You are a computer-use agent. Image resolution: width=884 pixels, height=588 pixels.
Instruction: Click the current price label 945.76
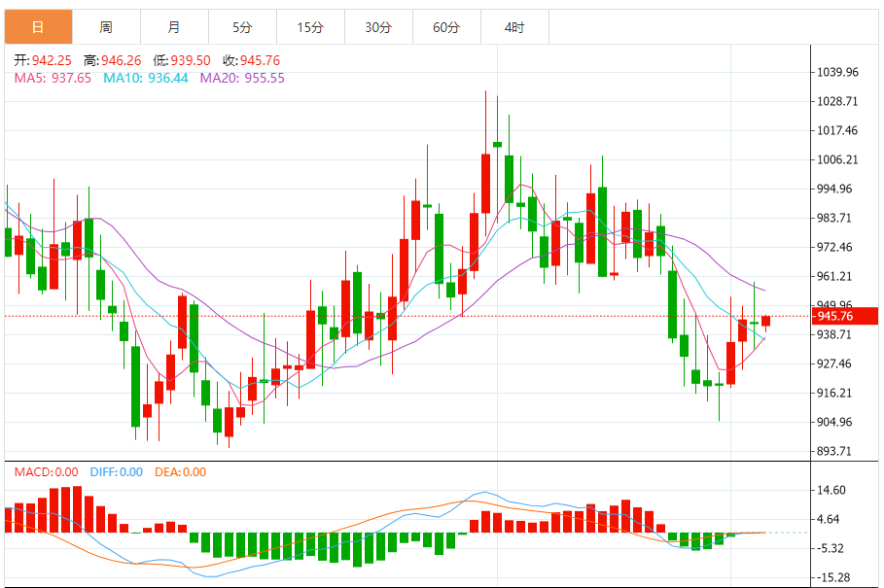coord(844,316)
